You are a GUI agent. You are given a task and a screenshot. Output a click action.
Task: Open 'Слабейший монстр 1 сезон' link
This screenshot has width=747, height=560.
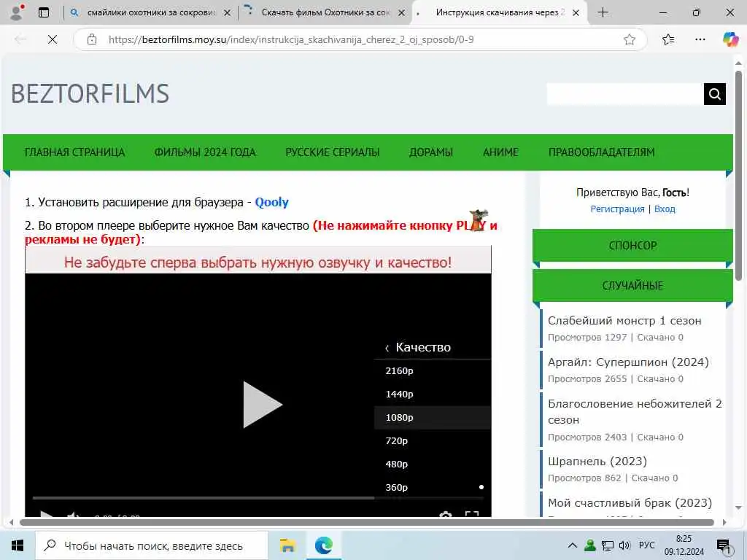coord(624,321)
